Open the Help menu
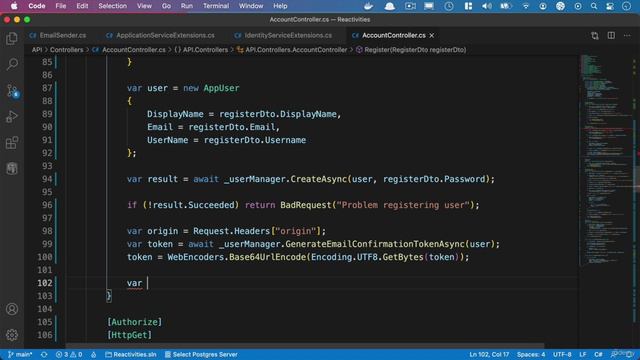Viewport: 640px width, 360px height. click(x=280, y=6)
